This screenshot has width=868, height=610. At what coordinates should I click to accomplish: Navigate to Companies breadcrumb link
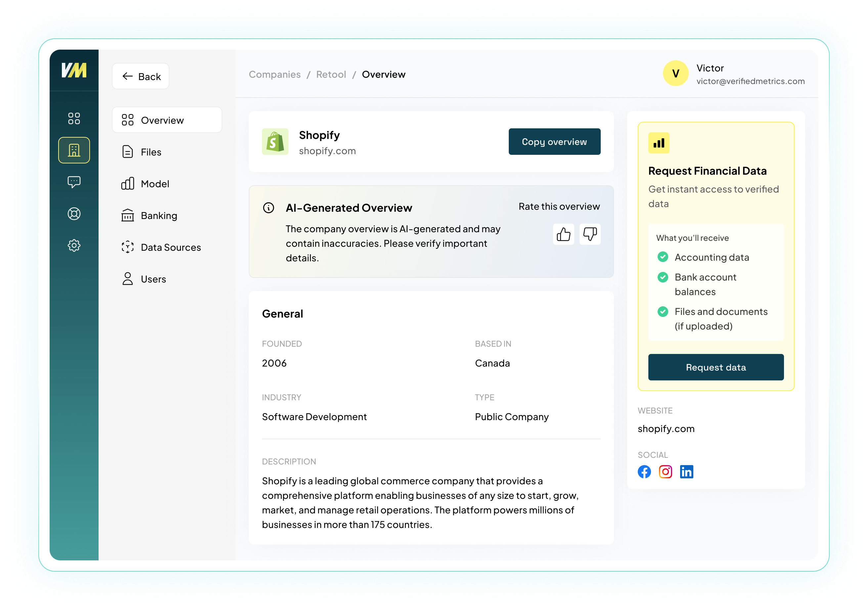coord(275,74)
